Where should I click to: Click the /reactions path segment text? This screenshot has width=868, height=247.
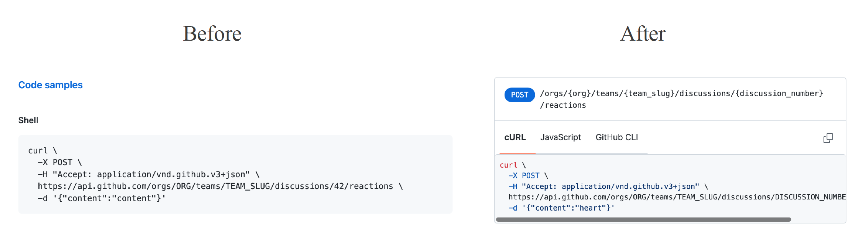tap(563, 105)
